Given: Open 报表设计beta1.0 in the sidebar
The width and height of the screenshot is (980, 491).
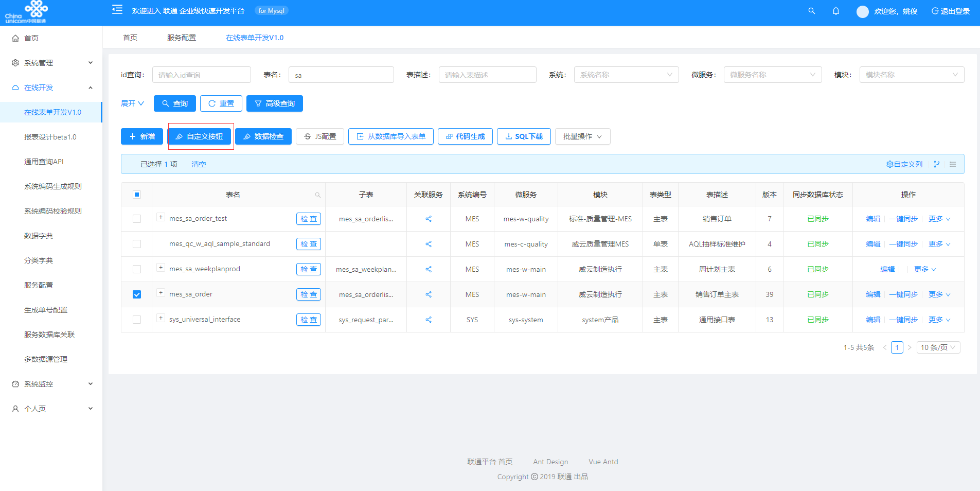Looking at the screenshot, I should click(51, 137).
